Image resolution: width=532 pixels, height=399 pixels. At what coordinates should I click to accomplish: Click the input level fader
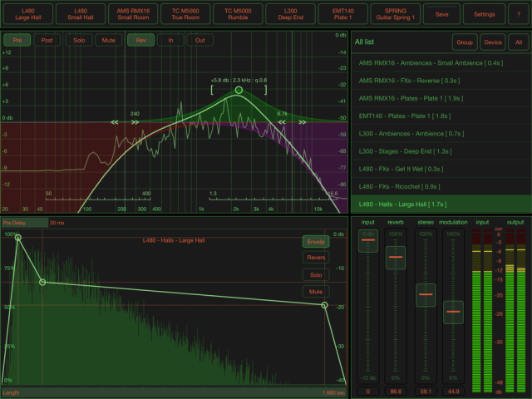[367, 240]
